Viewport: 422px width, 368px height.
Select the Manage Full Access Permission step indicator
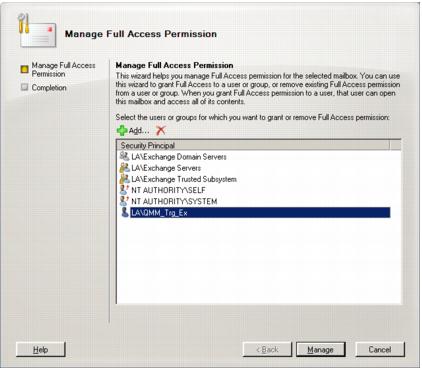pos(24,69)
